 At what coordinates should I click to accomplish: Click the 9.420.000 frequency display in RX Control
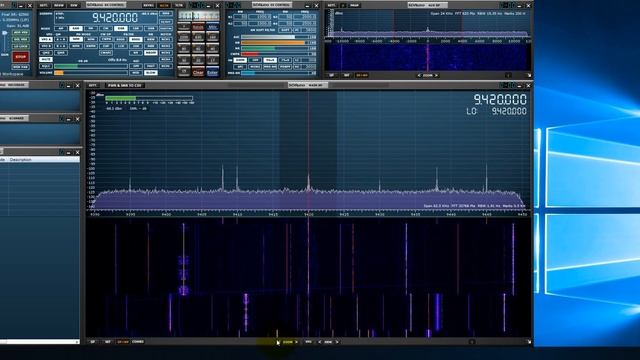(115, 18)
